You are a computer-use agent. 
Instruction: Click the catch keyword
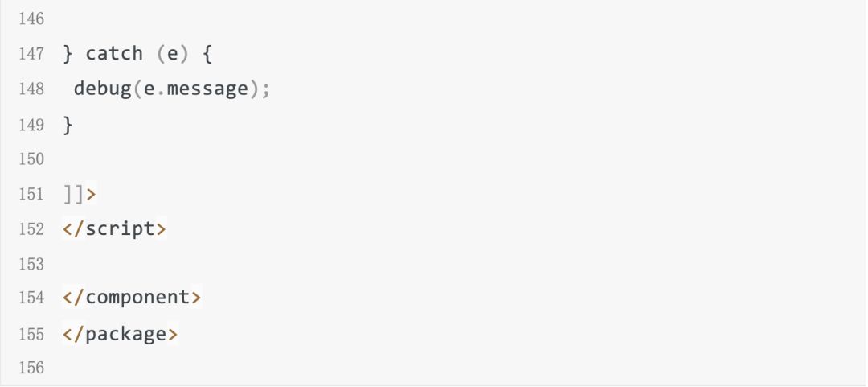[114, 54]
